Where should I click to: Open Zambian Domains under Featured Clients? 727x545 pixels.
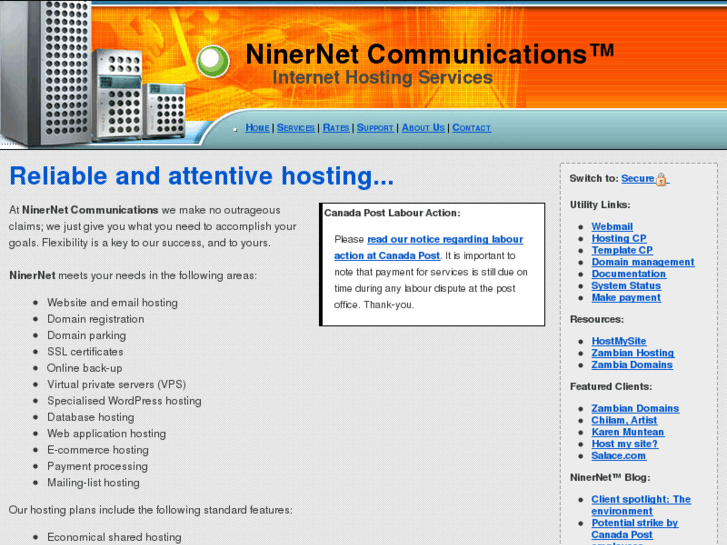point(635,408)
